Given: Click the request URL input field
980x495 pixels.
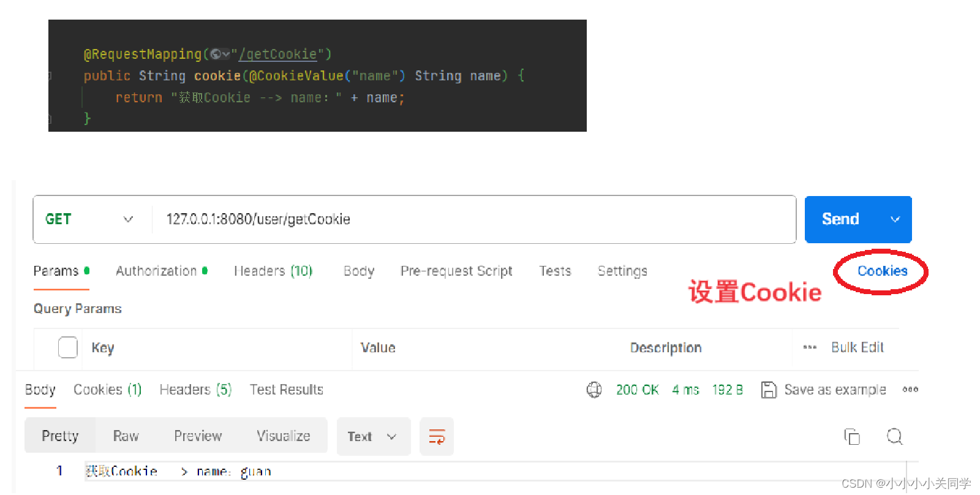Looking at the screenshot, I should coord(473,219).
